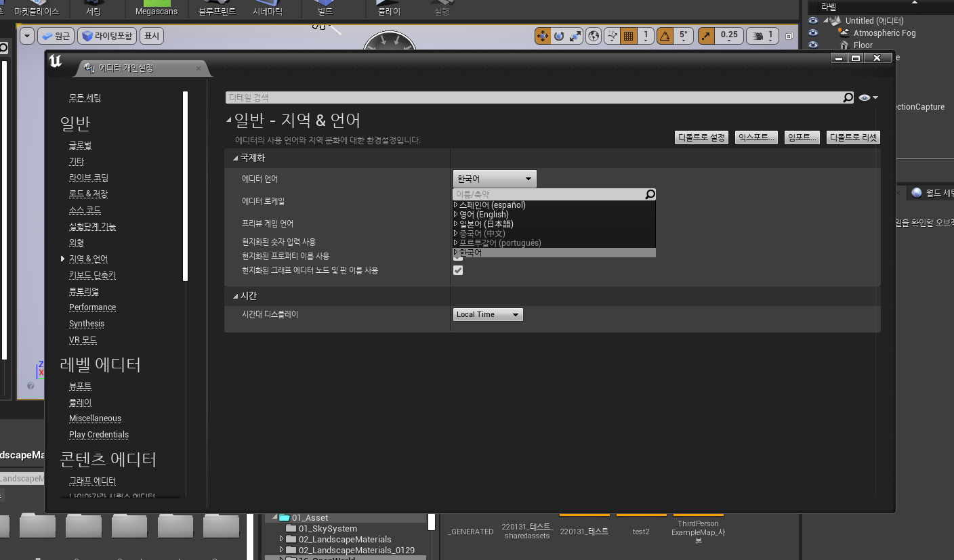Open rotation snap value 5° menu

[x=683, y=36]
